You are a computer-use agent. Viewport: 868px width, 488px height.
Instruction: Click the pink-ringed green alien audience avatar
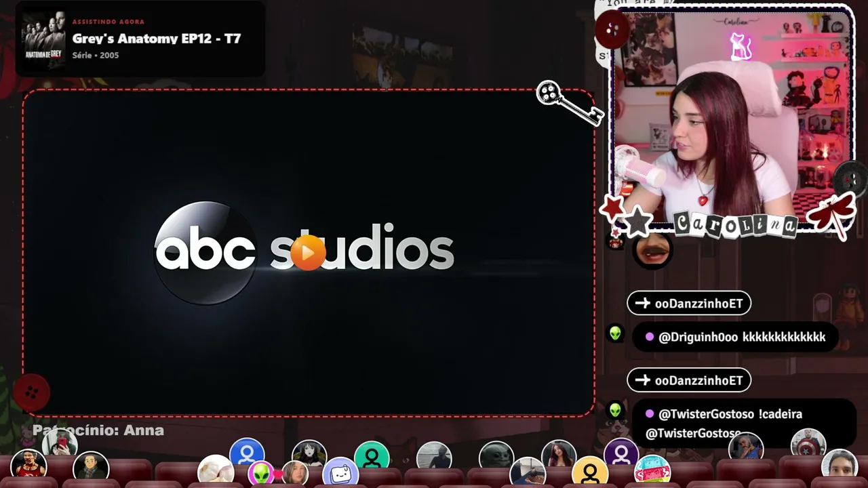(x=262, y=472)
